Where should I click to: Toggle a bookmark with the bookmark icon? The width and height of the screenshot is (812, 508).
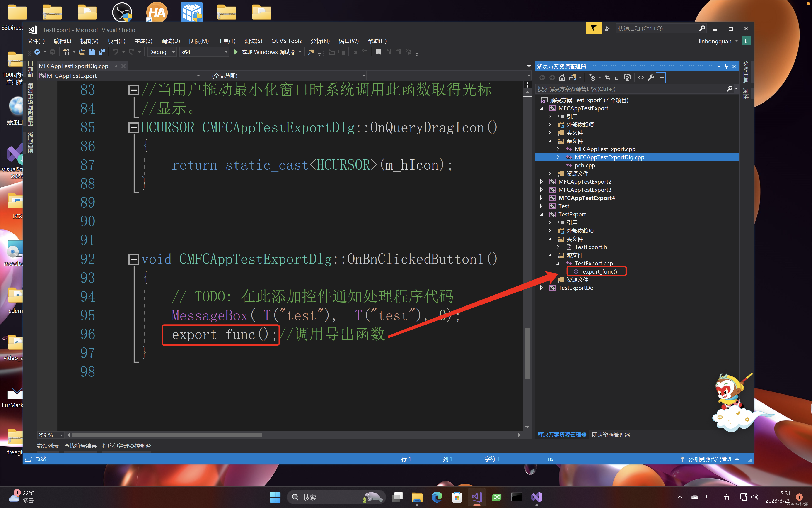(378, 52)
